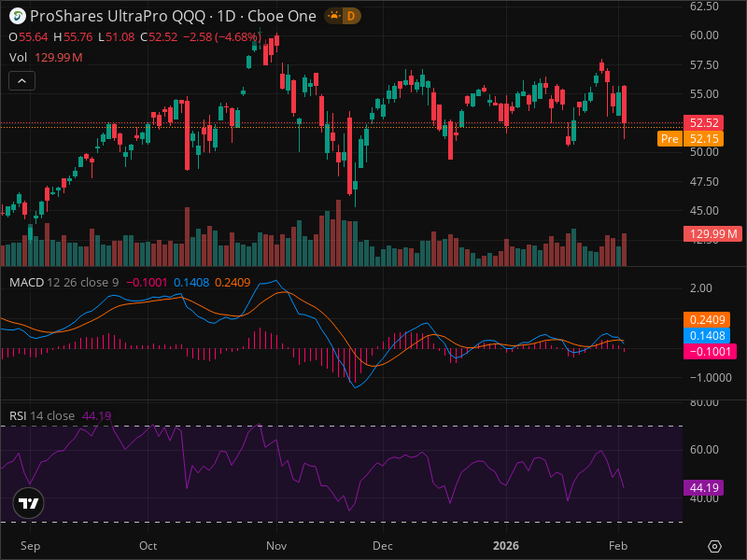The image size is (747, 560).
Task: Click the ProShares UltraPro QQQ title
Action: point(118,16)
